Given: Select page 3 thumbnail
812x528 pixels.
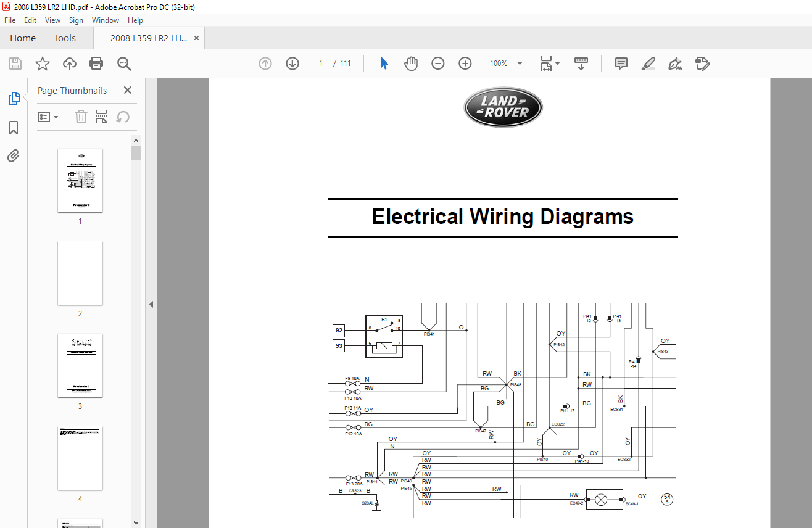Looking at the screenshot, I should [80, 365].
